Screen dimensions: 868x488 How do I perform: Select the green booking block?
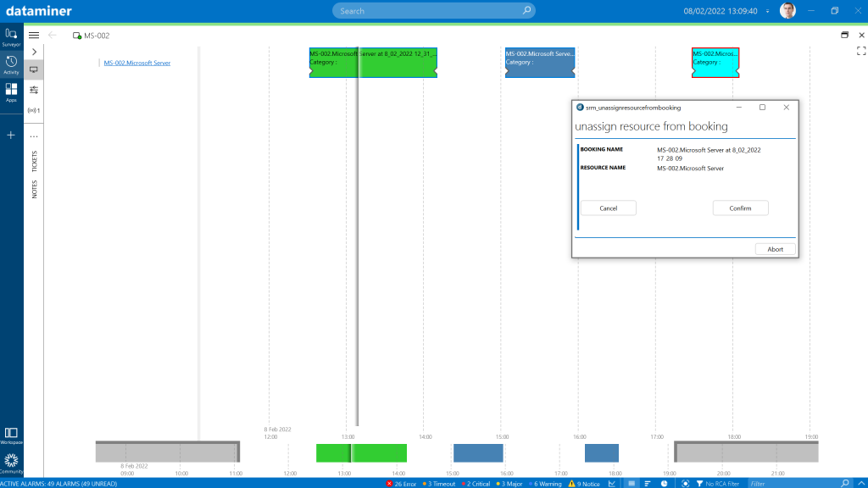click(373, 63)
